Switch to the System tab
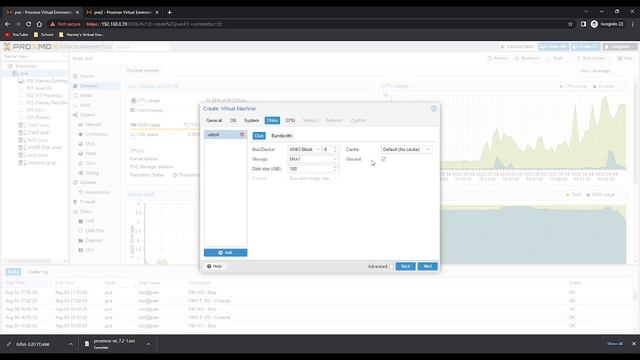 [251, 120]
